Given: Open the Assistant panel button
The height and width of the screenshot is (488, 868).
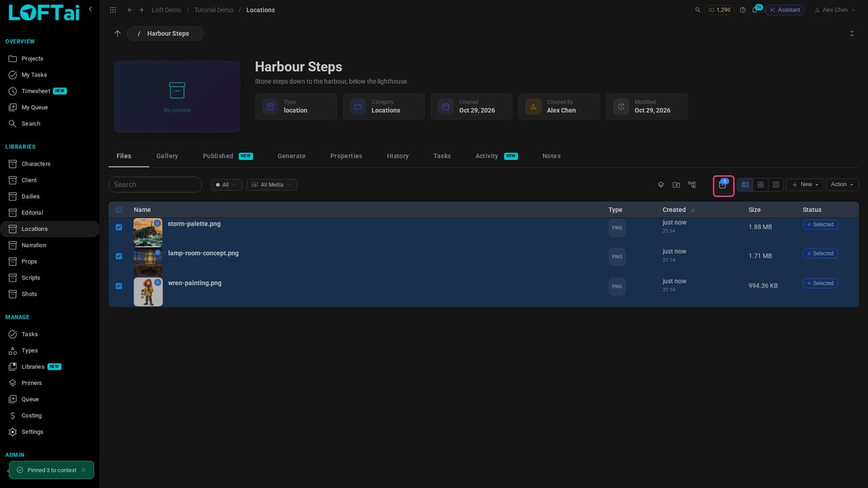Looking at the screenshot, I should pos(785,10).
